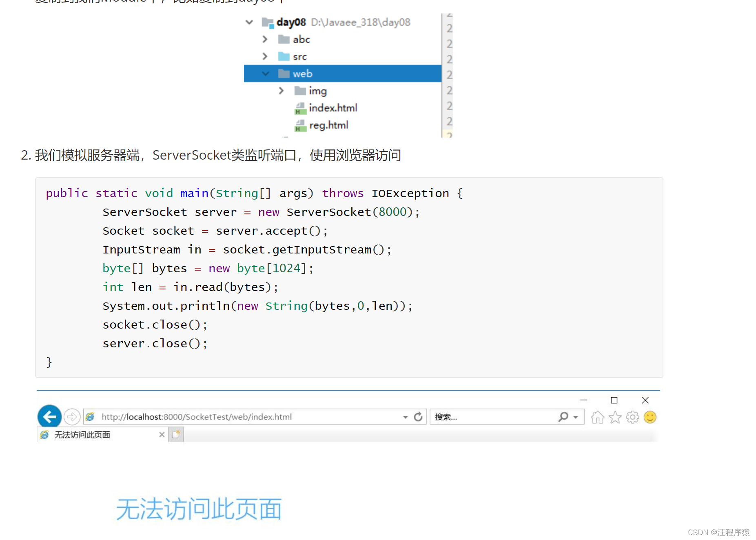Click the socket.getInputStream() code line

[247, 249]
